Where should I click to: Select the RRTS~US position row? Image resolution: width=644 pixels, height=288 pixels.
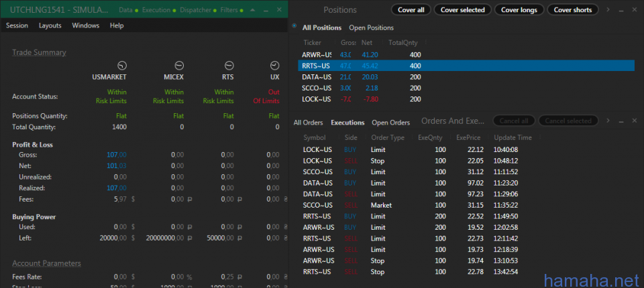(x=466, y=66)
